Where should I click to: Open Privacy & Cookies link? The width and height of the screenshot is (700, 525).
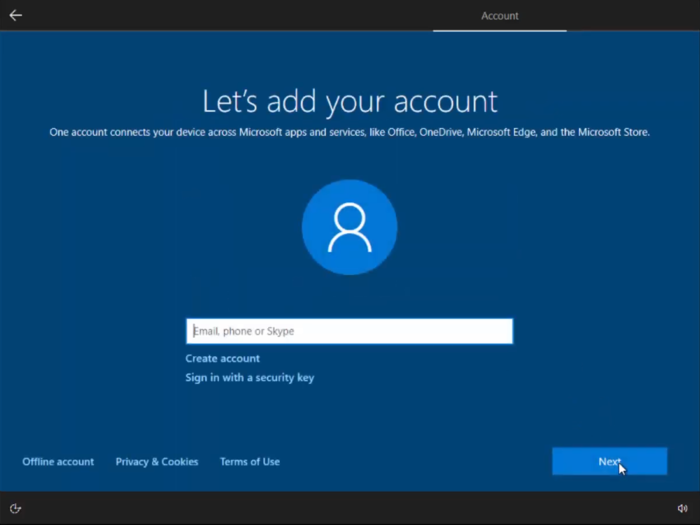pyautogui.click(x=157, y=462)
